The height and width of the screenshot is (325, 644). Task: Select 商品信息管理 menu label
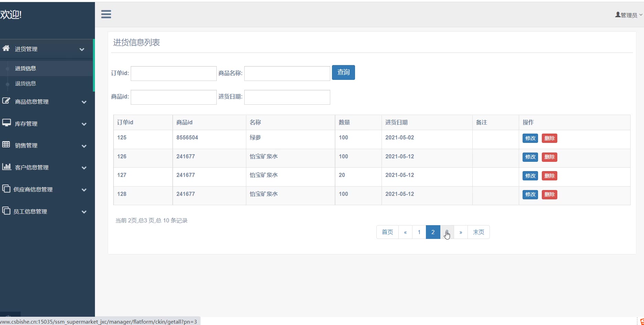[x=32, y=102]
